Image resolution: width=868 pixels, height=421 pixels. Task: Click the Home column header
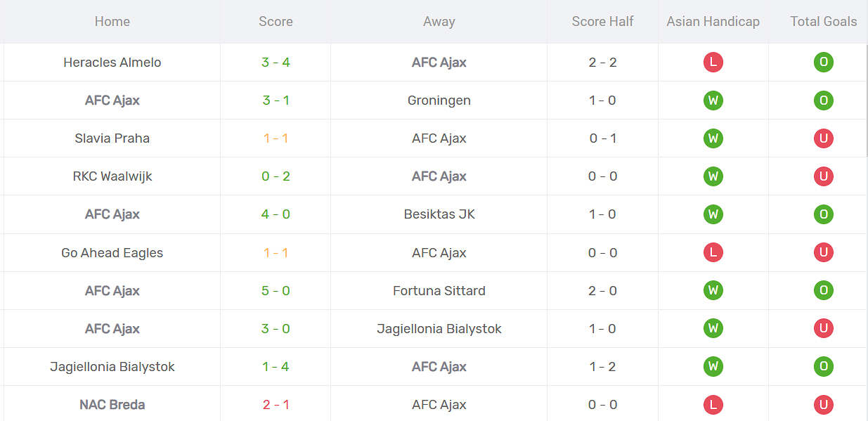[x=112, y=22]
